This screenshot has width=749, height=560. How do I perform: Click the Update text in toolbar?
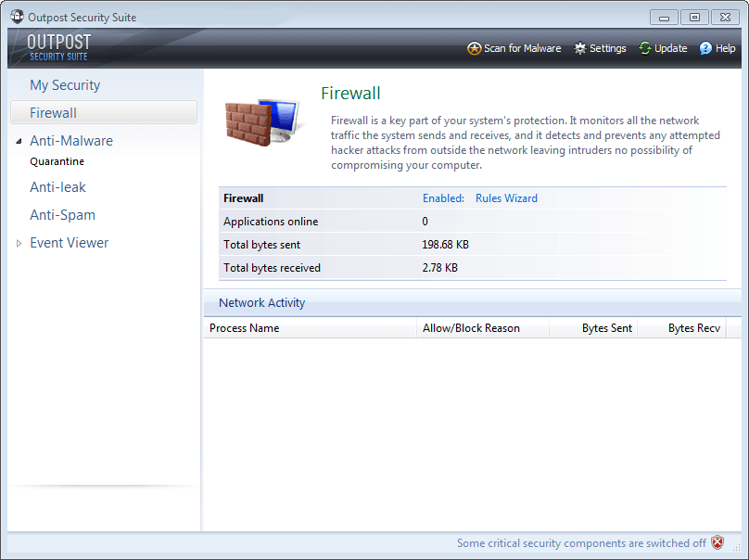(670, 48)
